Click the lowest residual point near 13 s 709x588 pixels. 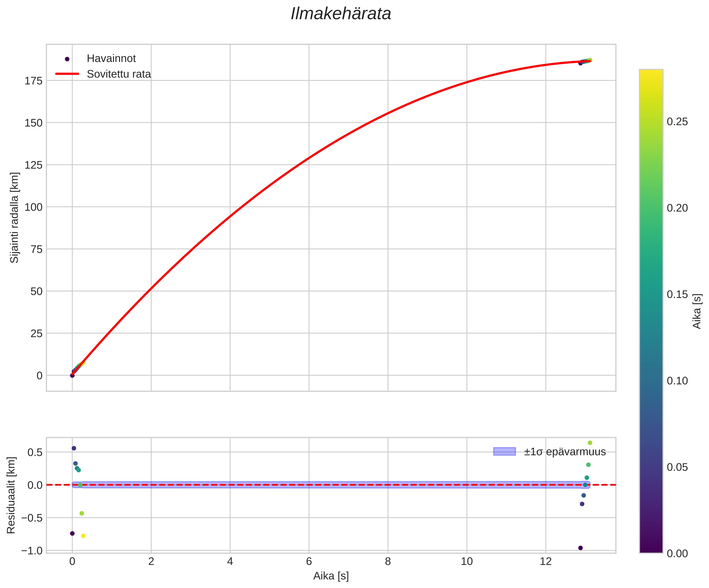580,548
